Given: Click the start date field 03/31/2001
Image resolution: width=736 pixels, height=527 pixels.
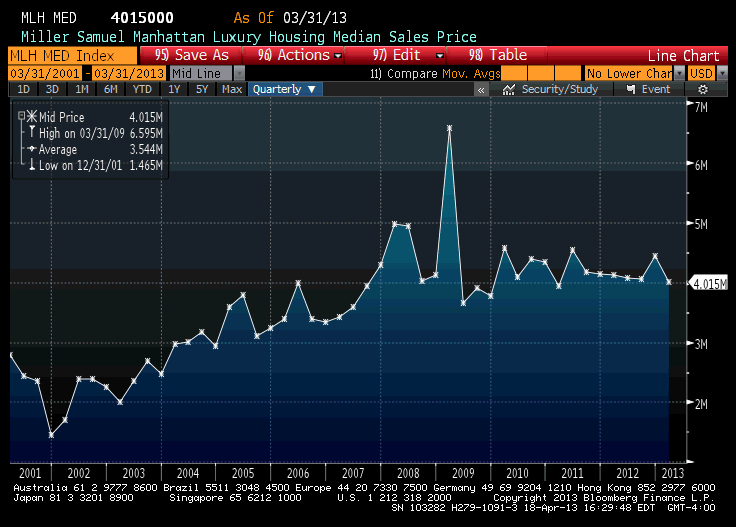Looking at the screenshot, I should (45, 73).
